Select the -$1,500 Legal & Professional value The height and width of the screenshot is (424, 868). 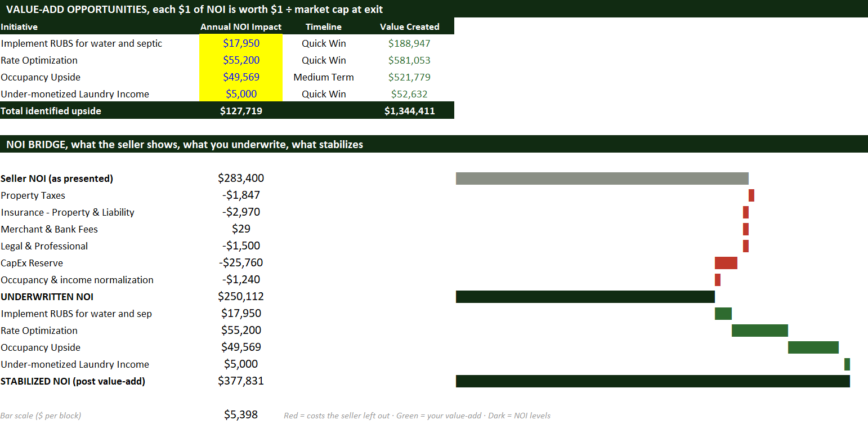click(x=241, y=246)
